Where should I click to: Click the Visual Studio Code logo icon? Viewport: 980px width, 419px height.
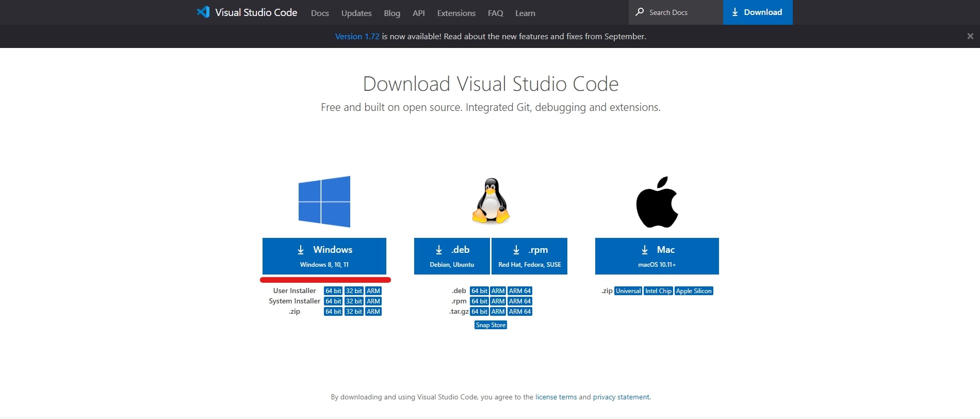[x=203, y=12]
